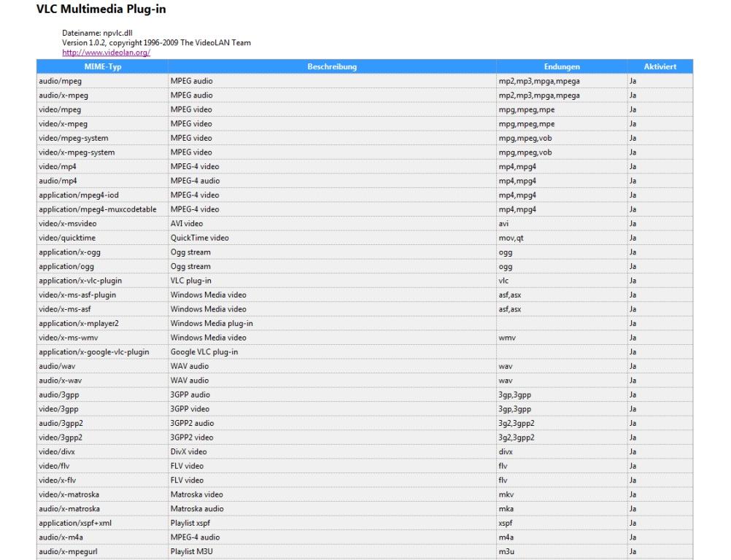Select the audio/x-m4a cell

(x=103, y=537)
